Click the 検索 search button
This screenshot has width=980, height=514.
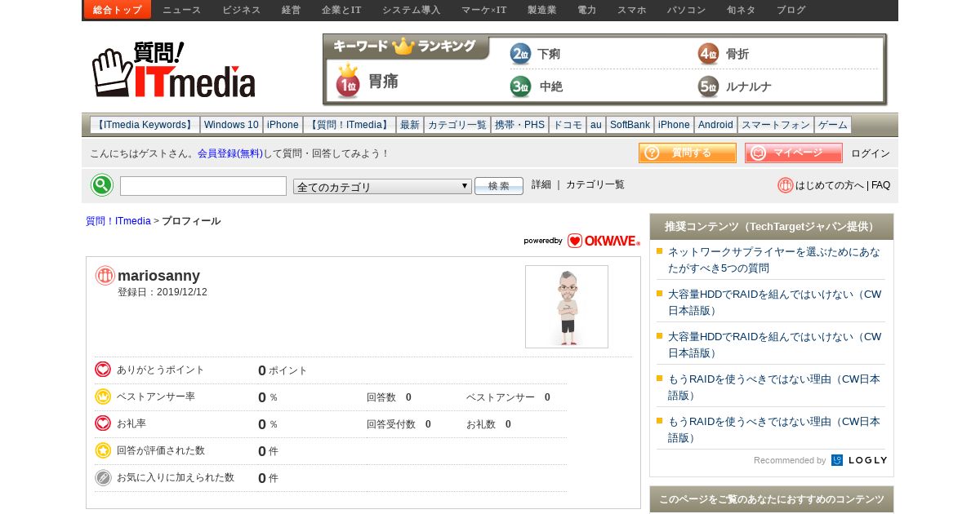tap(499, 186)
